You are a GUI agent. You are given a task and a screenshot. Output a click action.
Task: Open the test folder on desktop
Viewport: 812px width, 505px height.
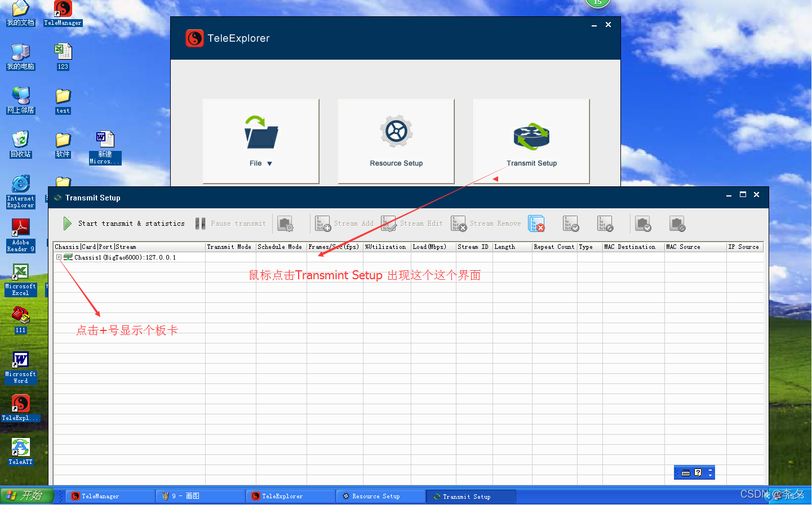63,101
